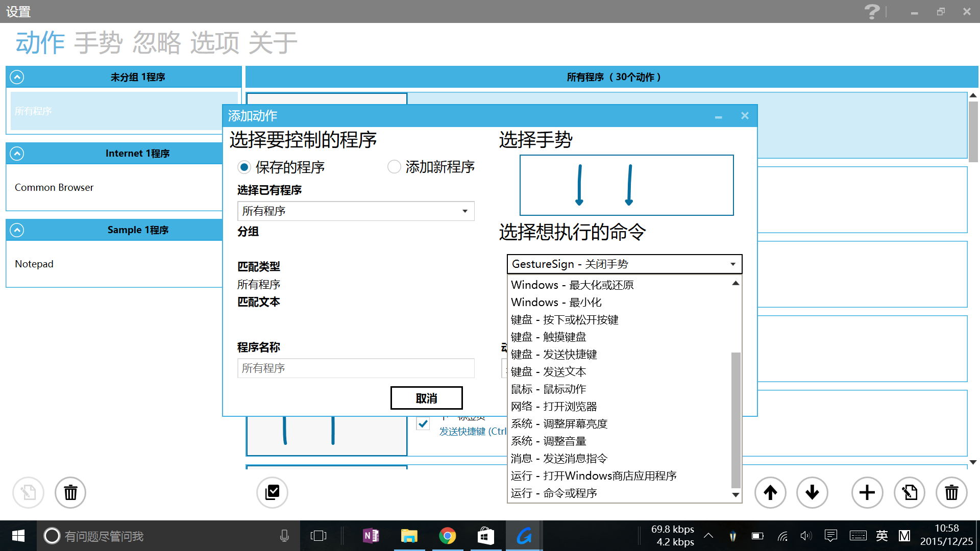Click the edit action icon button
The height and width of the screenshot is (551, 980).
(x=910, y=492)
